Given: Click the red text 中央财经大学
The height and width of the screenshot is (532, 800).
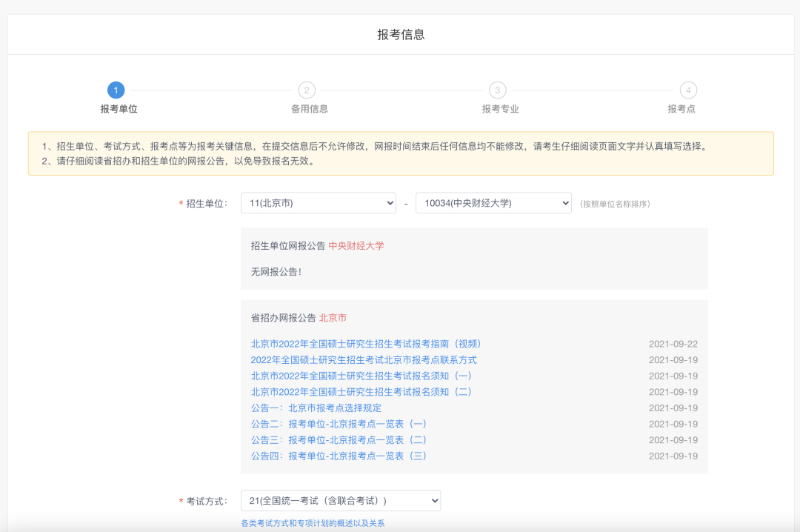Looking at the screenshot, I should click(356, 245).
